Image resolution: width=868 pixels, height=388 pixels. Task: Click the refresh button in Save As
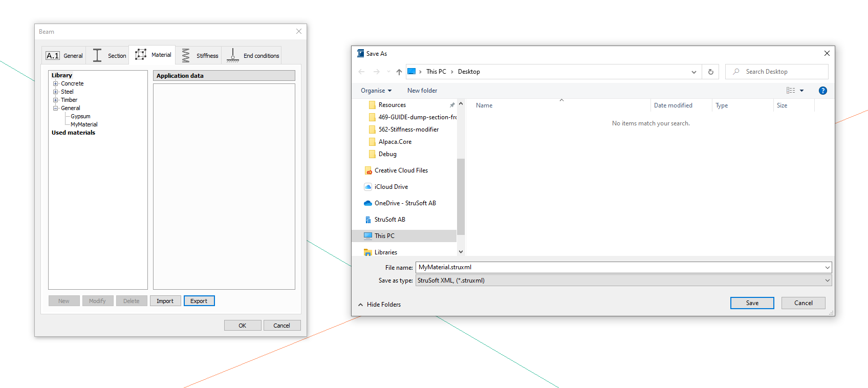(x=710, y=72)
